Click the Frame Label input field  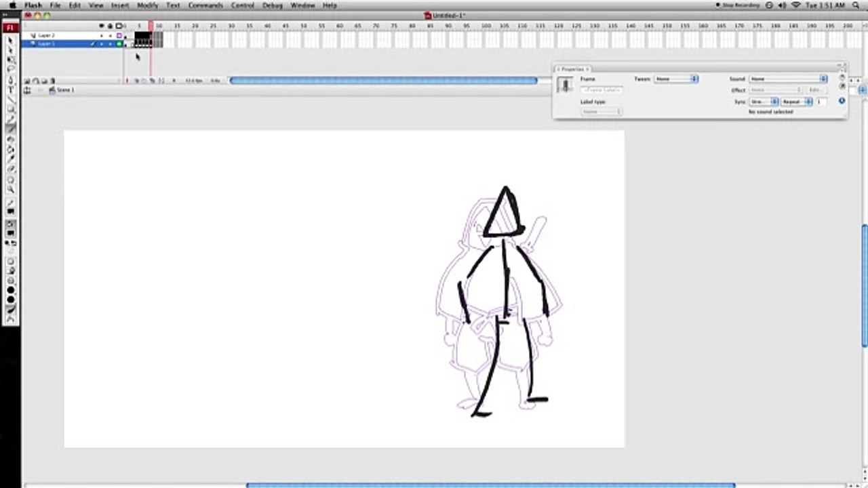click(x=601, y=90)
